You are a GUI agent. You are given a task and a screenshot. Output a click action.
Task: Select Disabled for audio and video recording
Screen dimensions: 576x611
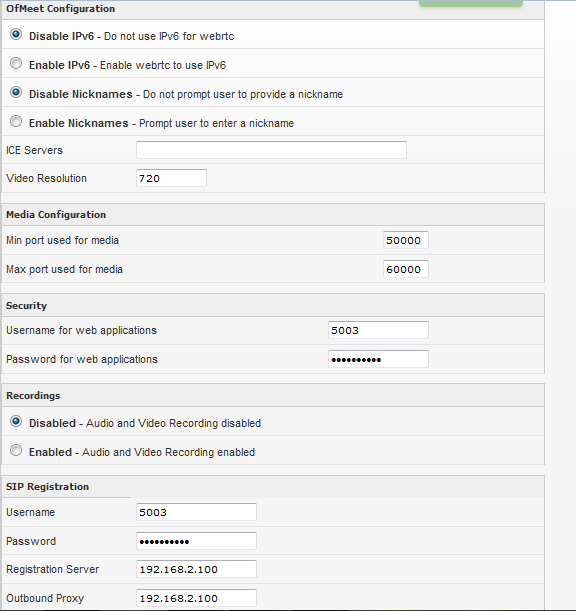pos(16,421)
